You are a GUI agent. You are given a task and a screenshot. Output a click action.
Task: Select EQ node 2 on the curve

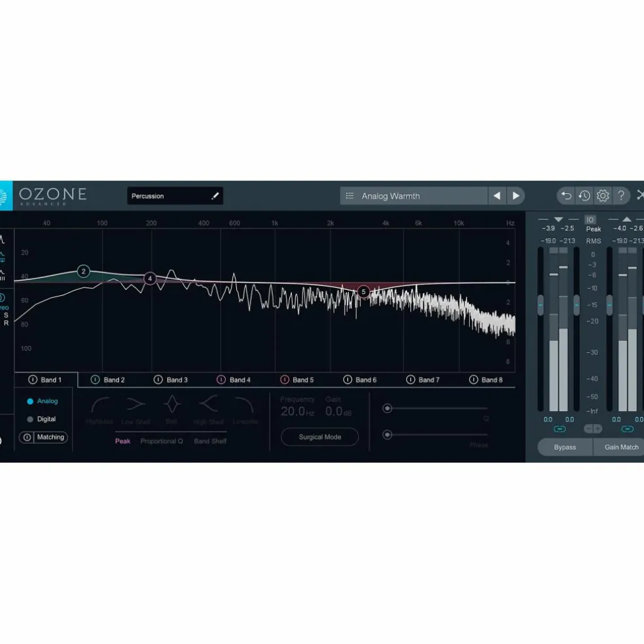coord(83,271)
